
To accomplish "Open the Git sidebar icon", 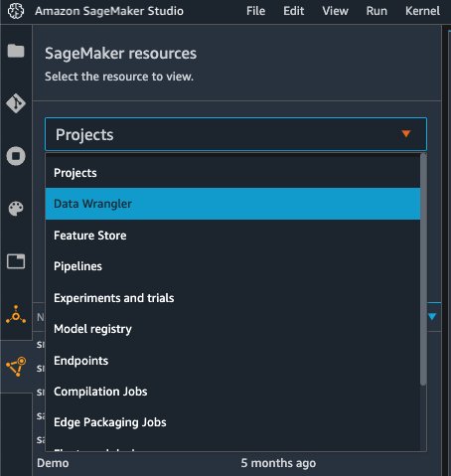I will [16, 103].
